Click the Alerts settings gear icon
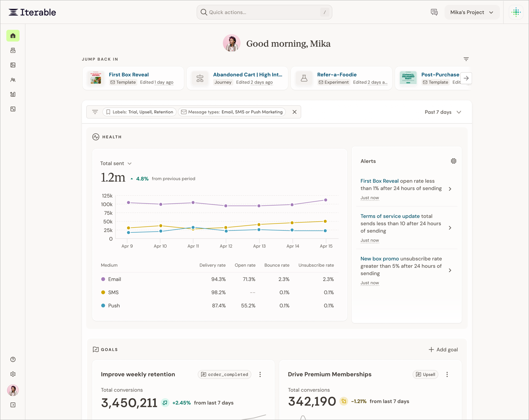Viewport: 529px width, 420px height. point(453,161)
